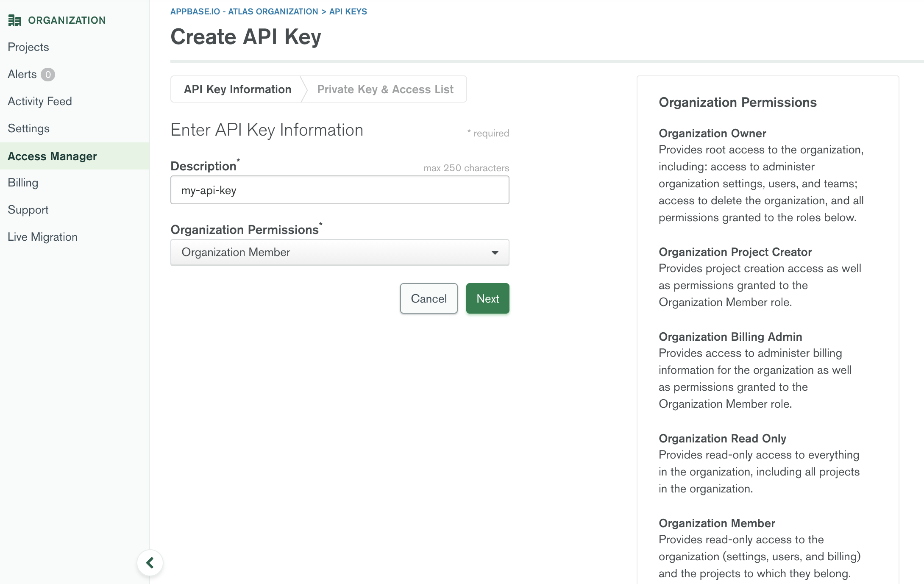Collapse sidebar with the left chevron button
Screen dimensions: 924x584
[150, 563]
